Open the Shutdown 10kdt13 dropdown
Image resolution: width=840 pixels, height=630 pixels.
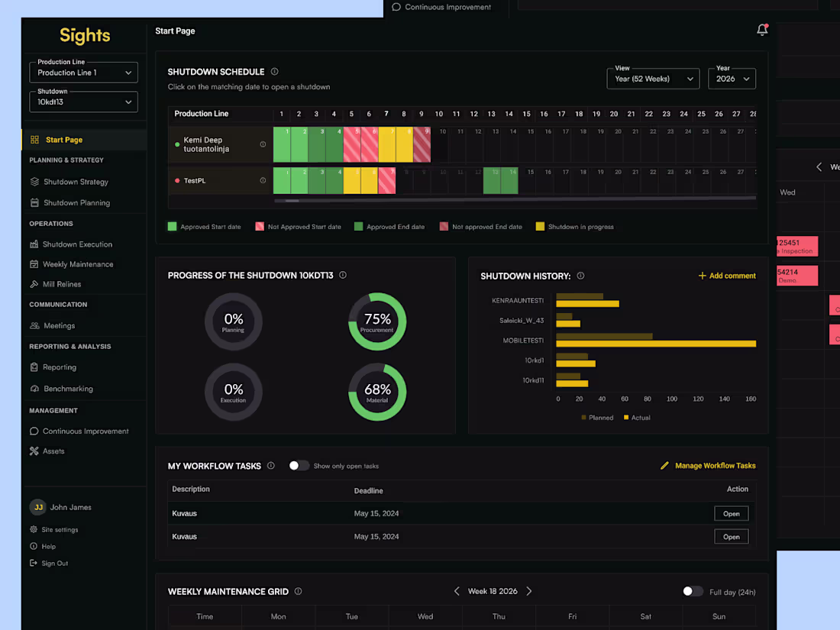tap(83, 102)
